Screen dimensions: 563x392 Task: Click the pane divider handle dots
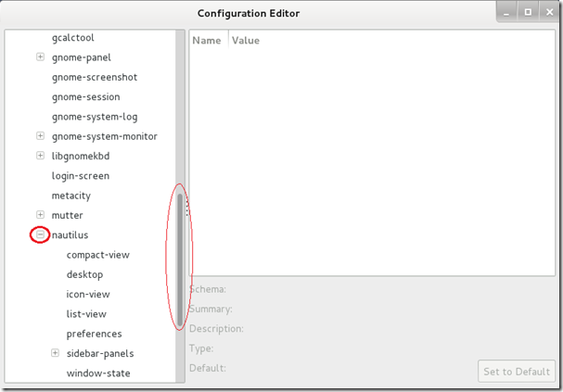pyautogui.click(x=187, y=208)
